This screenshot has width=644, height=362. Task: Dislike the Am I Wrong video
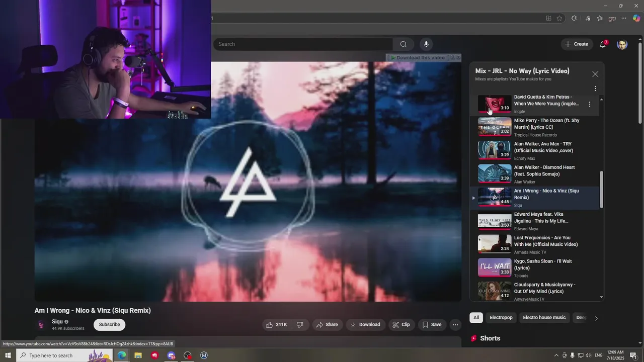(300, 325)
